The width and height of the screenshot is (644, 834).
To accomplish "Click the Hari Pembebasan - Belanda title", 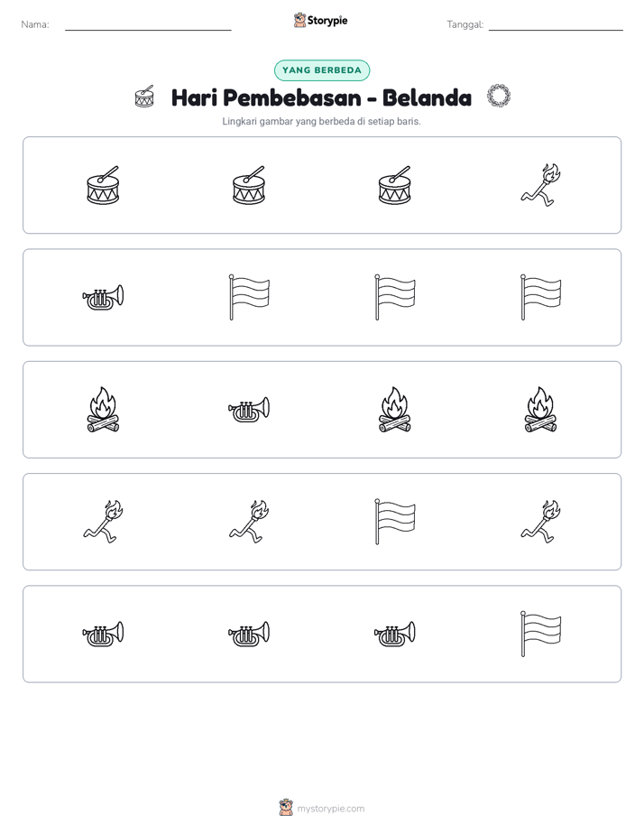I will 321,97.
